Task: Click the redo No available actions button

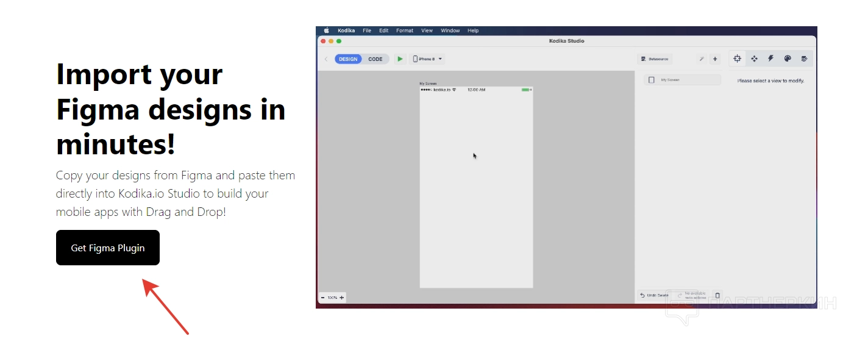Action: tap(691, 295)
